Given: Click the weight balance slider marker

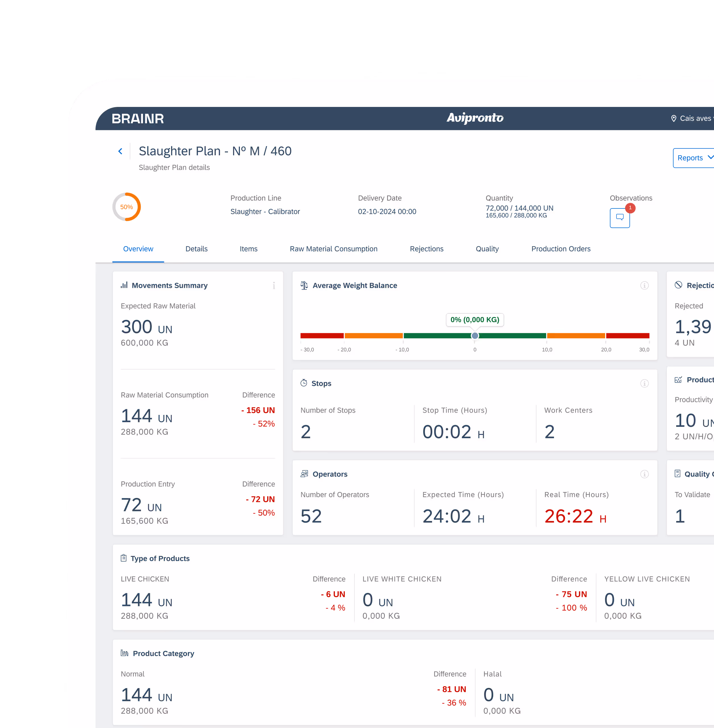Looking at the screenshot, I should coord(475,336).
